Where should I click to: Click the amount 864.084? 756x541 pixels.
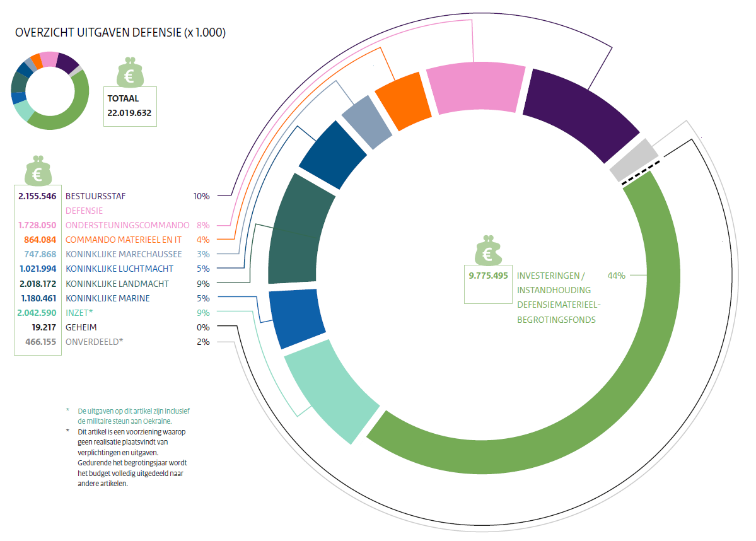click(x=40, y=240)
